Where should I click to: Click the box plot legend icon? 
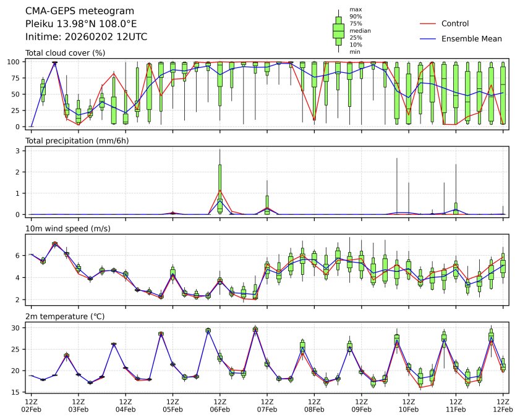pos(338,30)
